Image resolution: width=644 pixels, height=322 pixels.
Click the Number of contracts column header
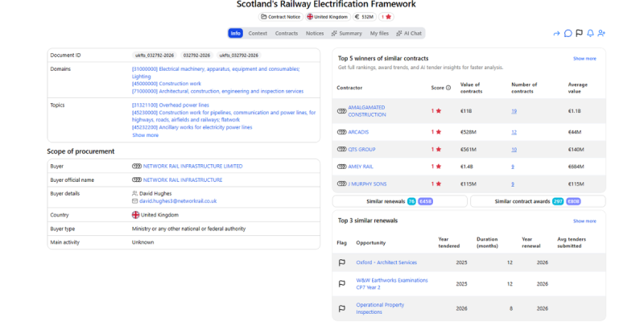(524, 88)
